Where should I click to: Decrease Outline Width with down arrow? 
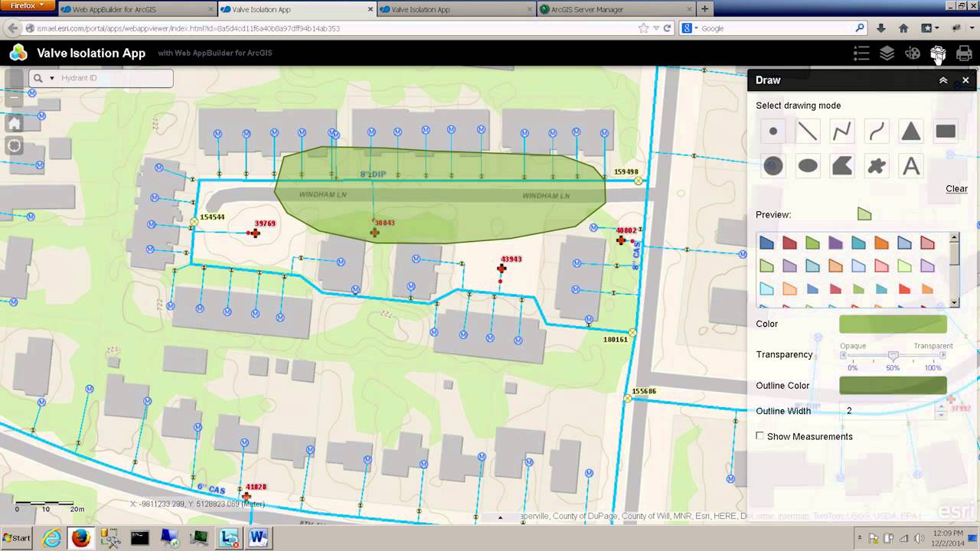pyautogui.click(x=942, y=415)
